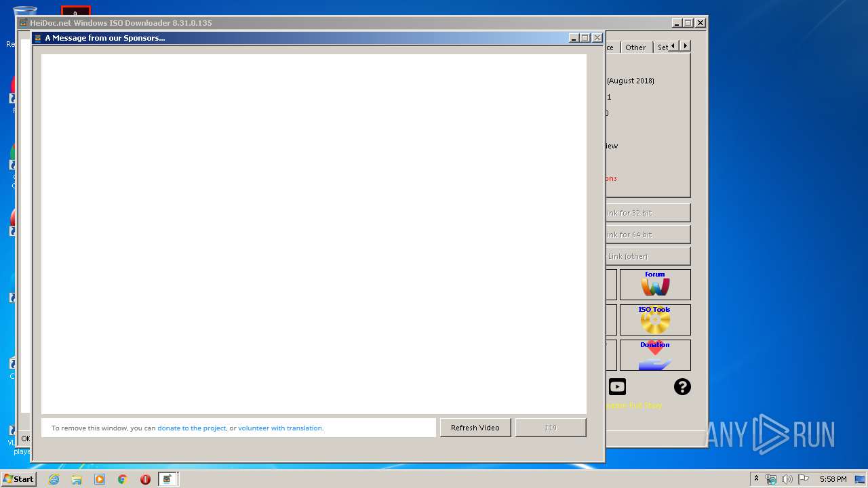Open the help question mark icon
The image size is (868, 488).
pos(682,387)
